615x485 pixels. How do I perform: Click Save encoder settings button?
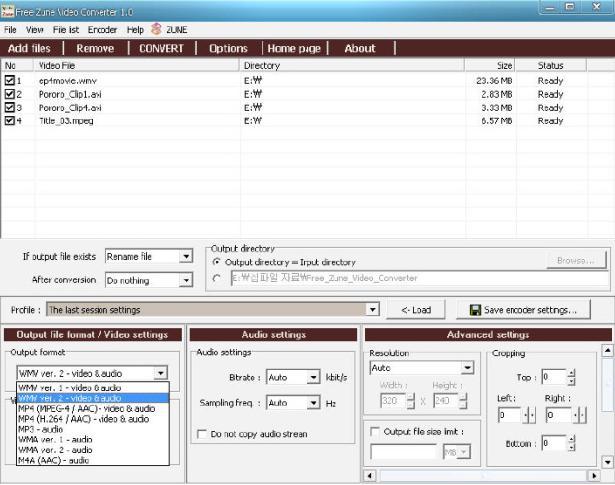(523, 310)
